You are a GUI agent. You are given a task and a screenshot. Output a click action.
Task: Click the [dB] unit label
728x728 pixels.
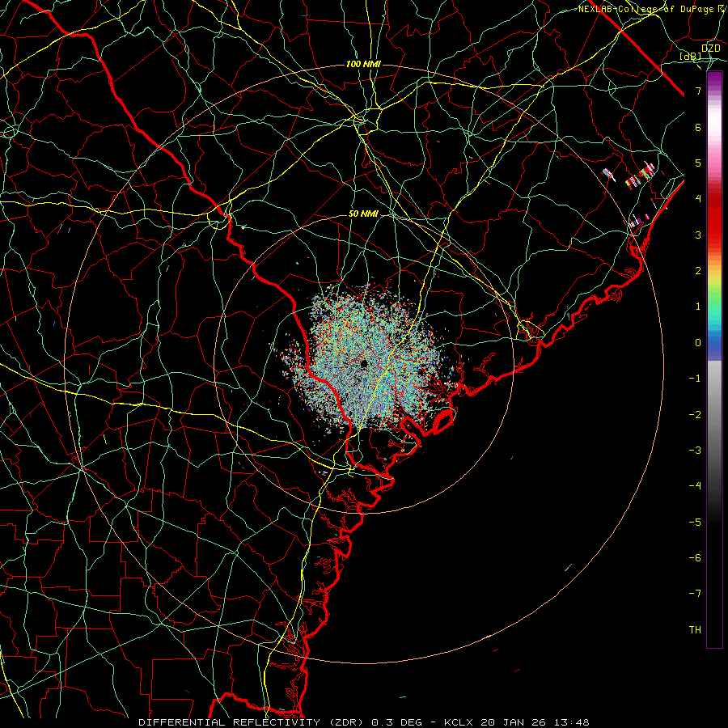[x=691, y=57]
